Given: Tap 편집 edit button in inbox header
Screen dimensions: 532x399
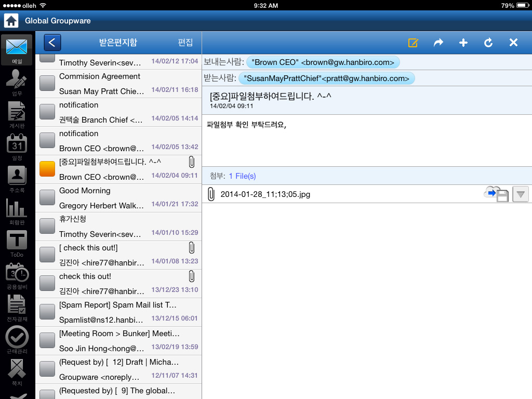Looking at the screenshot, I should pyautogui.click(x=185, y=43).
